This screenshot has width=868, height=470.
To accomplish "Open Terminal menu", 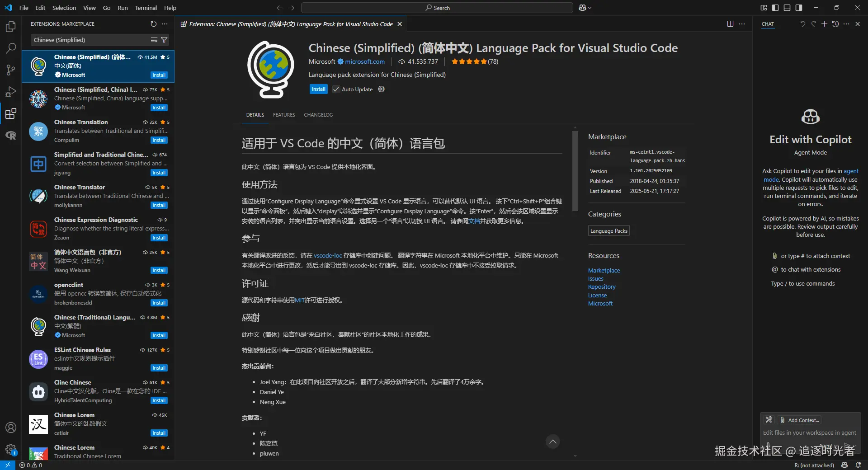I will tap(146, 8).
